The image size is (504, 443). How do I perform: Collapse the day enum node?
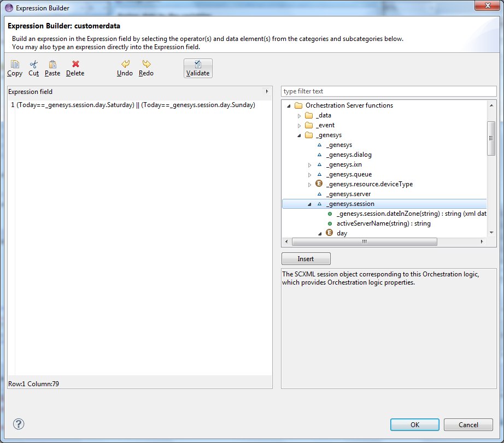click(x=320, y=234)
